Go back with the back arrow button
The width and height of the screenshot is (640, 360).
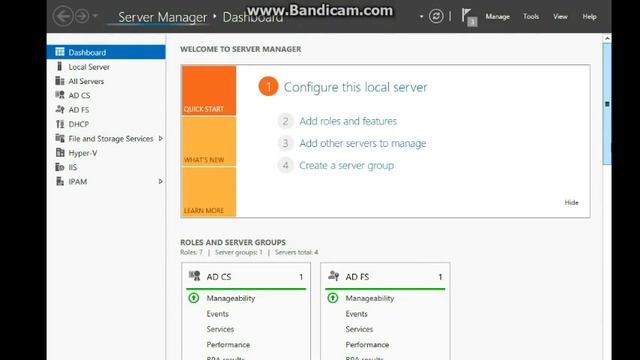pos(63,16)
